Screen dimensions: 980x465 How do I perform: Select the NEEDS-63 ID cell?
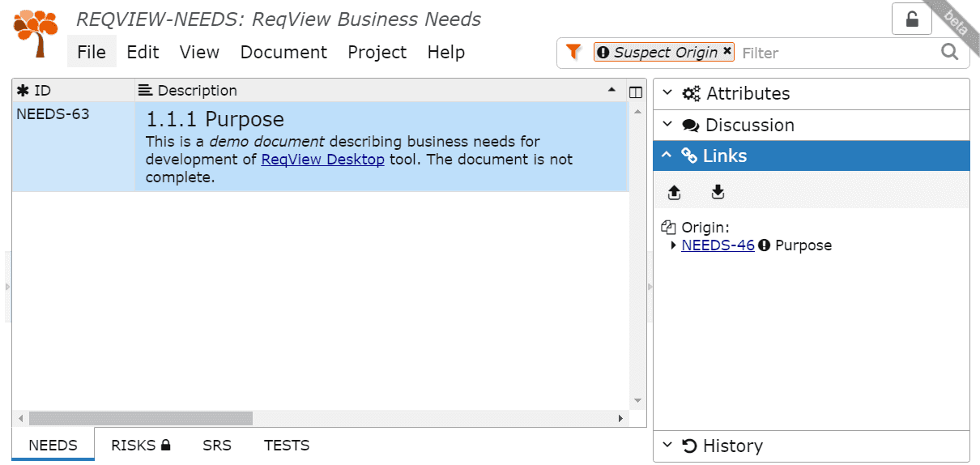74,146
